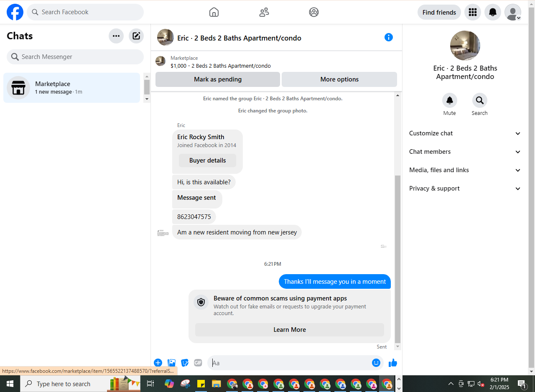Click the shield icon in scam warning
This screenshot has width=535, height=392.
201,302
